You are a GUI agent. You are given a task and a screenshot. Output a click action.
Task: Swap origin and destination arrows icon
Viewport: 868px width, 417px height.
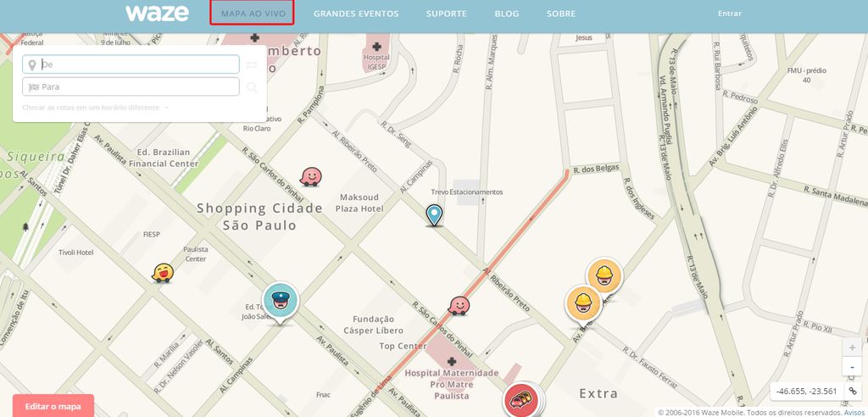pos(252,64)
